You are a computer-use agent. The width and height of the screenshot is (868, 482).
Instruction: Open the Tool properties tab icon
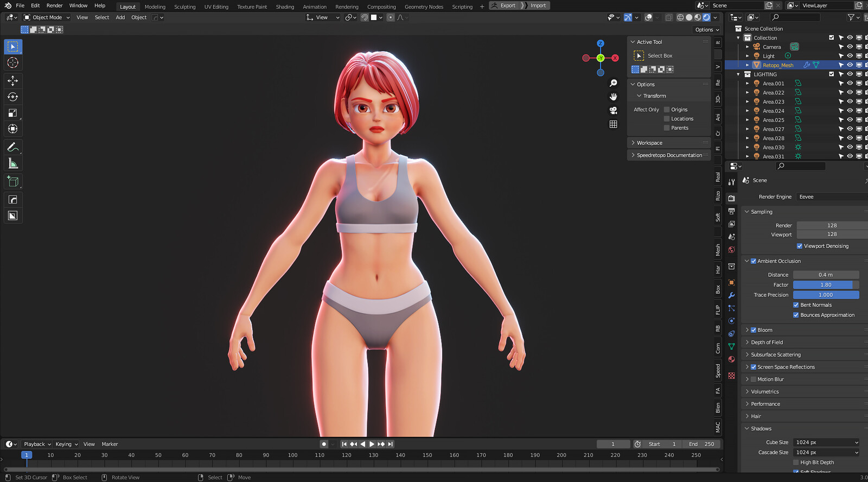click(732, 182)
